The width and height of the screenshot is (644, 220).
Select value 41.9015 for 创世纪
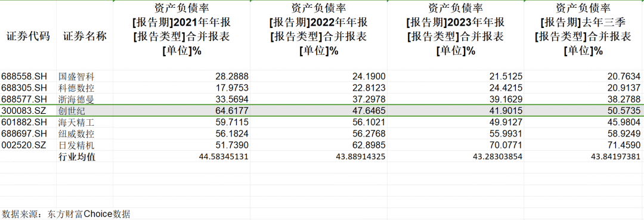click(x=456, y=110)
